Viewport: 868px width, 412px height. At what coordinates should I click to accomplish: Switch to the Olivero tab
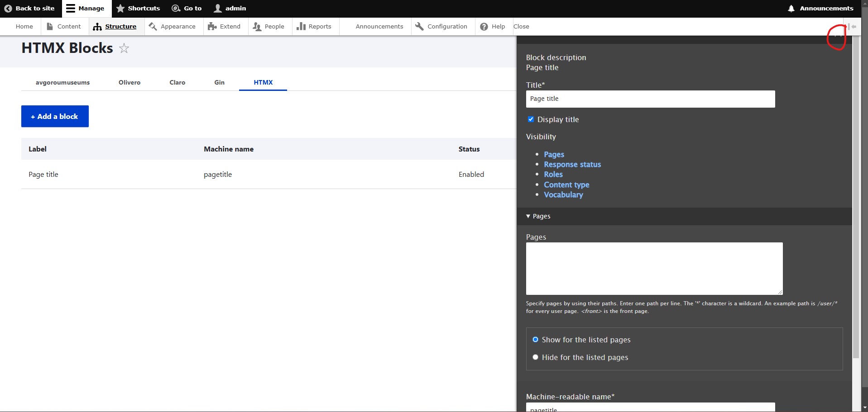pos(129,82)
